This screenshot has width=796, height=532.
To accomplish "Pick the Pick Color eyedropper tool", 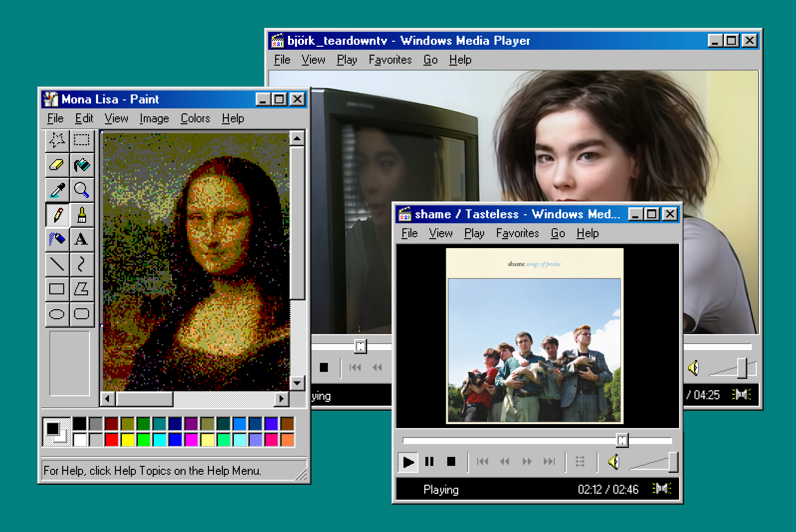I will [x=57, y=189].
